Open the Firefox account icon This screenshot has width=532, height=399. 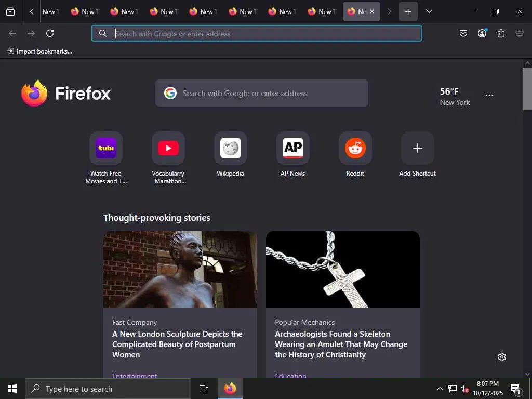click(482, 33)
